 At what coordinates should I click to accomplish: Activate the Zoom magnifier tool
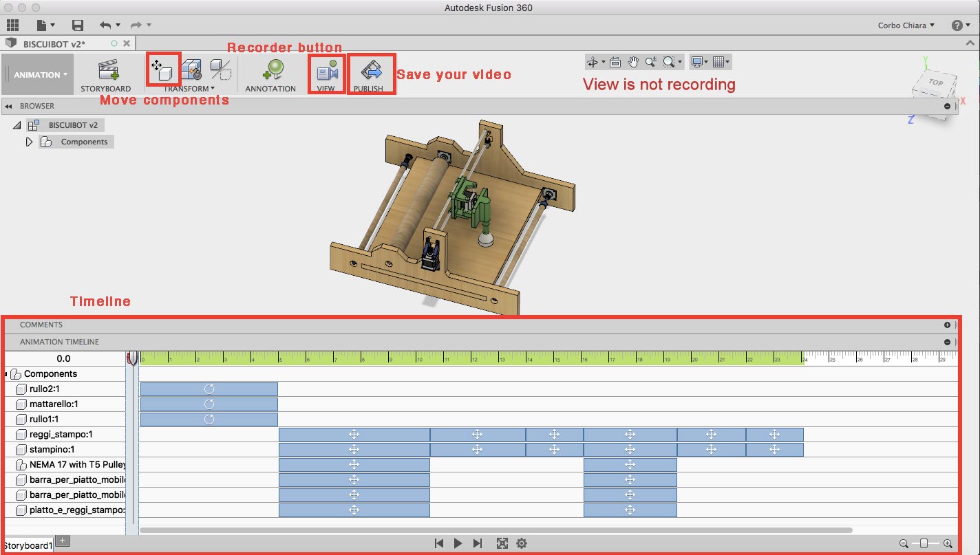point(650,62)
